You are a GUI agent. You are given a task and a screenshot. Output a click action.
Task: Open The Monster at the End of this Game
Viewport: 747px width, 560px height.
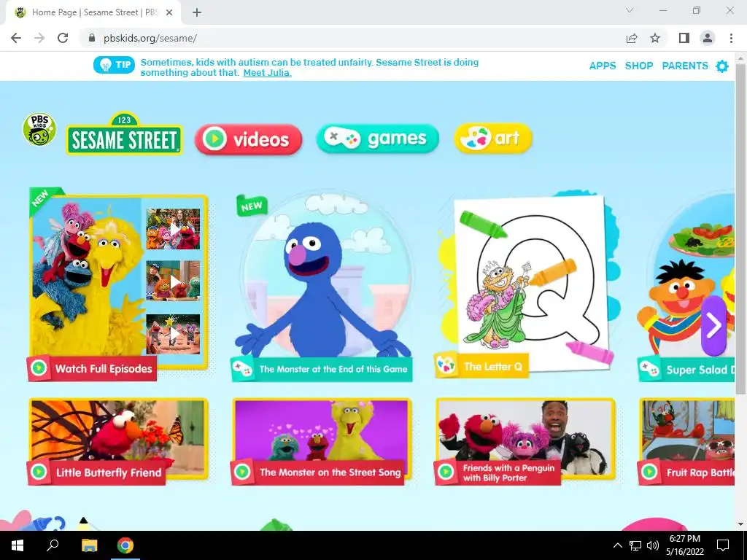(322, 287)
